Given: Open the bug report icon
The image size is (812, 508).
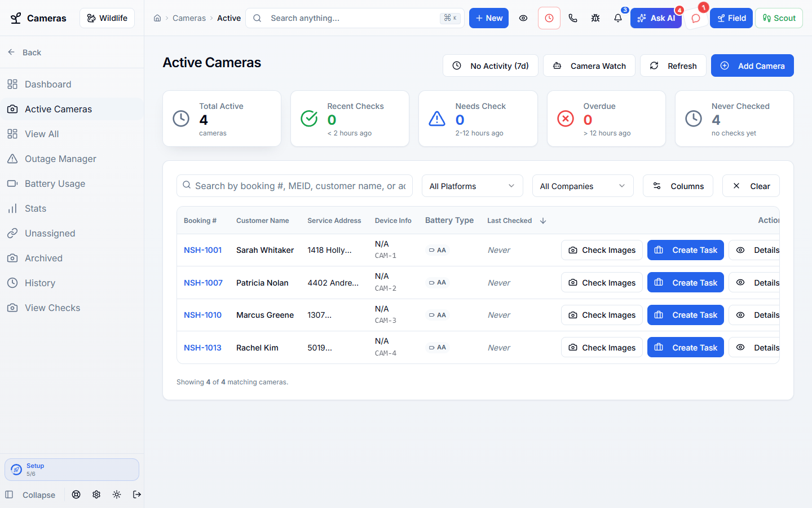Looking at the screenshot, I should click(x=595, y=18).
